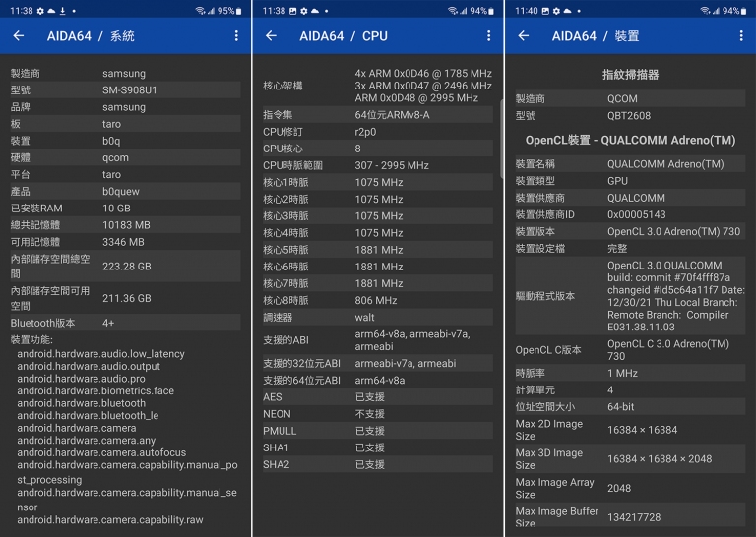The image size is (756, 537).
Task: Select 裝置類型 GPU row
Action: 630,181
